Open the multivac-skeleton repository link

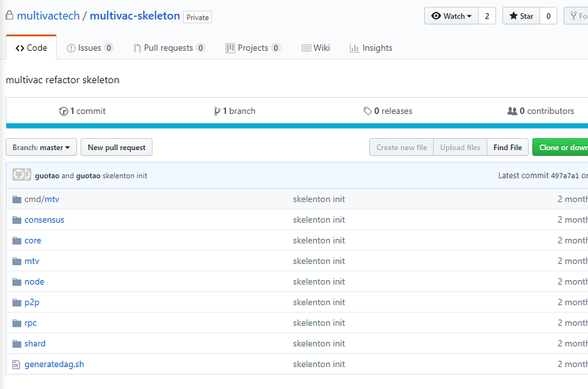[135, 15]
